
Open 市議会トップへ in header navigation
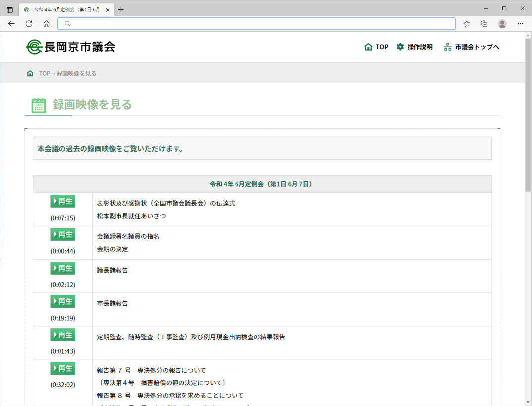coord(472,47)
